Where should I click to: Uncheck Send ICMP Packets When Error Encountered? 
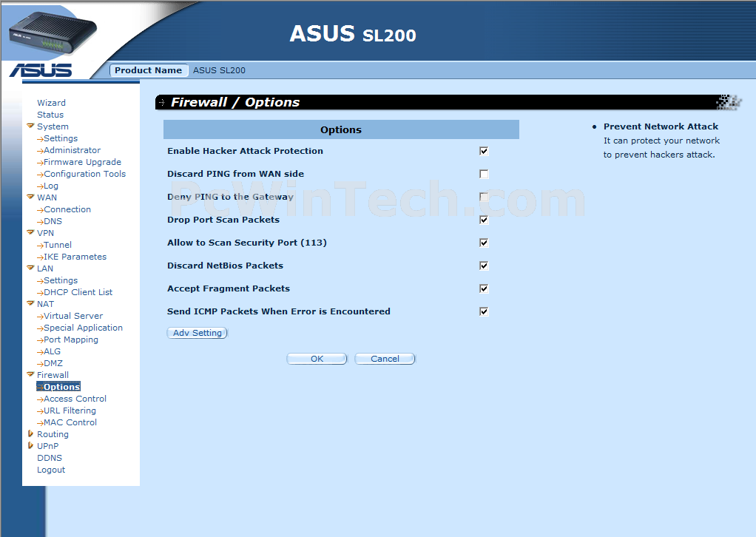click(x=484, y=311)
